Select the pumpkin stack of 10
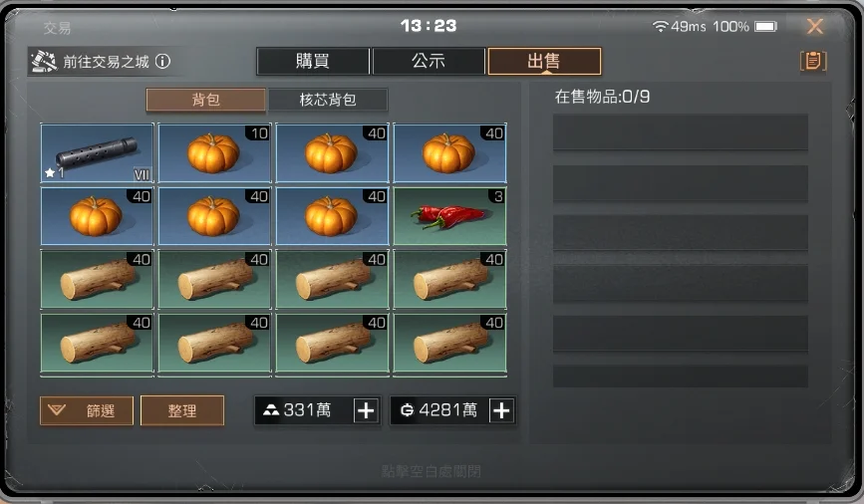 pyautogui.click(x=215, y=153)
